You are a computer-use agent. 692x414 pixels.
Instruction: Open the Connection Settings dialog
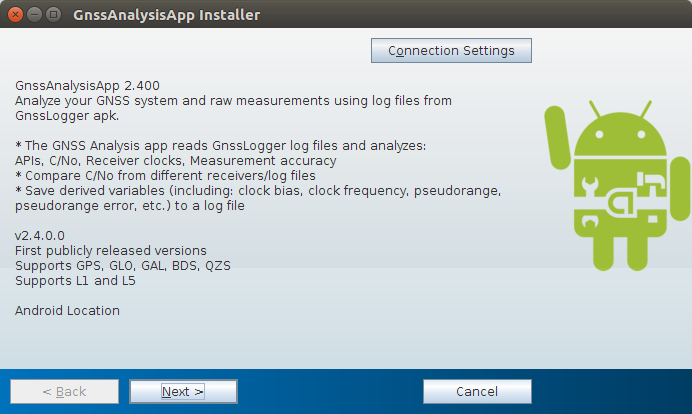(451, 50)
